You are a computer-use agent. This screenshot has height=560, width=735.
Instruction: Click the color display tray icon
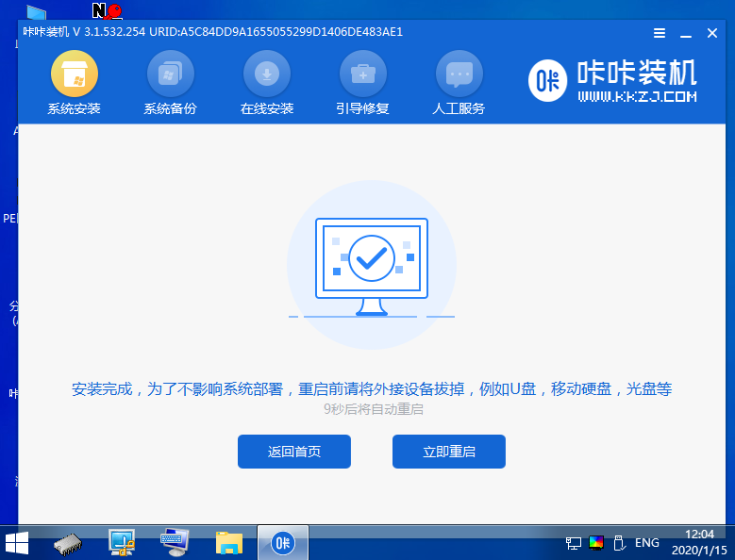596,543
